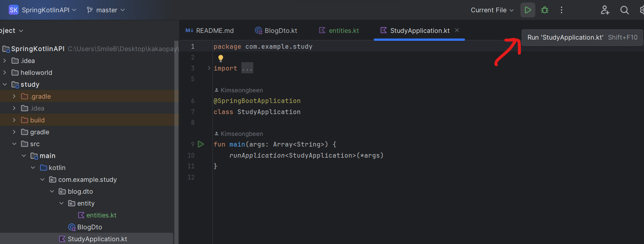Click the entities.kt file icon in the tree
This screenshot has width=644, height=244.
[x=81, y=215]
